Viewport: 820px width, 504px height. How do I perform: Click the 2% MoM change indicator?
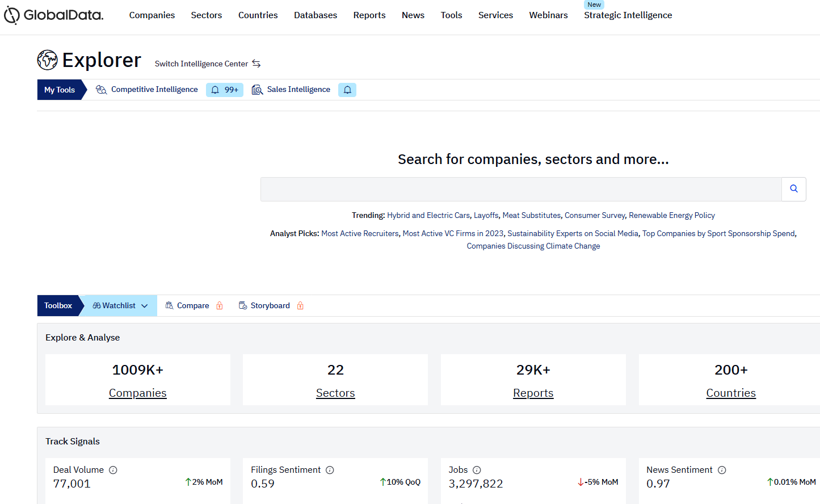pos(204,482)
